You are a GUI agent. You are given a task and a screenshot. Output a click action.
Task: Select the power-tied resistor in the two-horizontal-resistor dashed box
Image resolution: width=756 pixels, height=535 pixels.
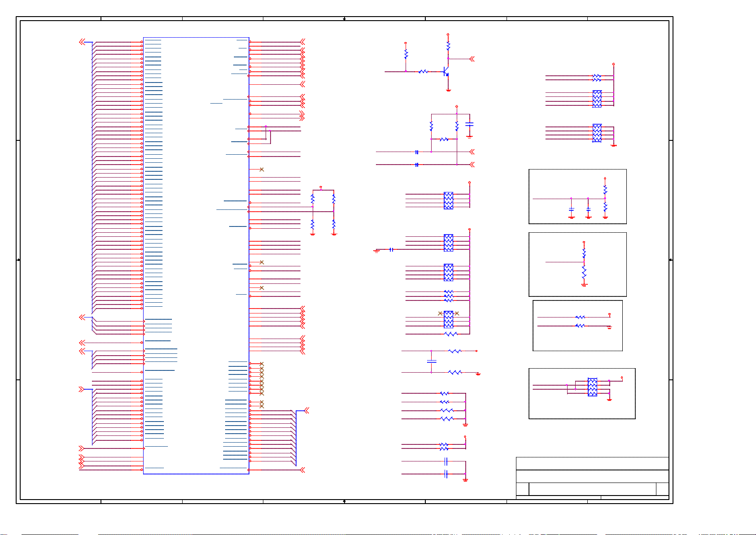coord(580,317)
